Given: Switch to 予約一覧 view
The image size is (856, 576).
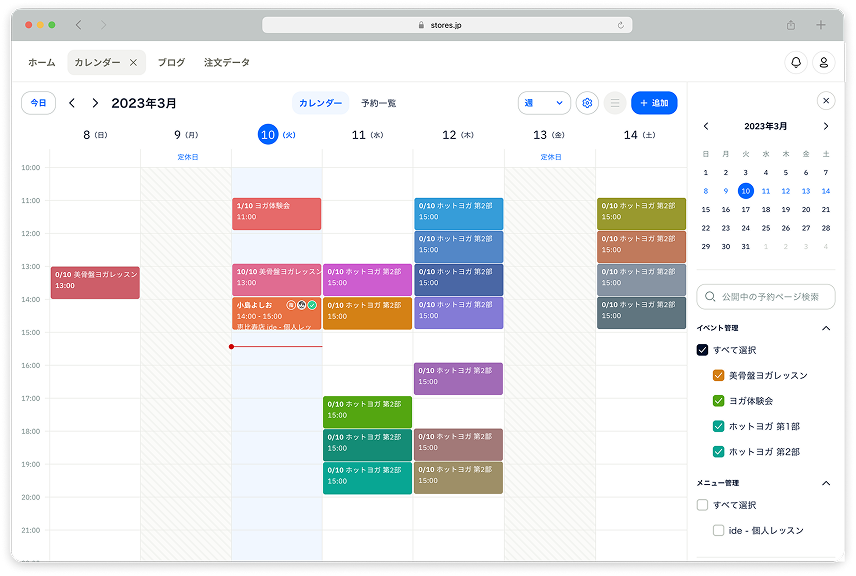Looking at the screenshot, I should (378, 103).
